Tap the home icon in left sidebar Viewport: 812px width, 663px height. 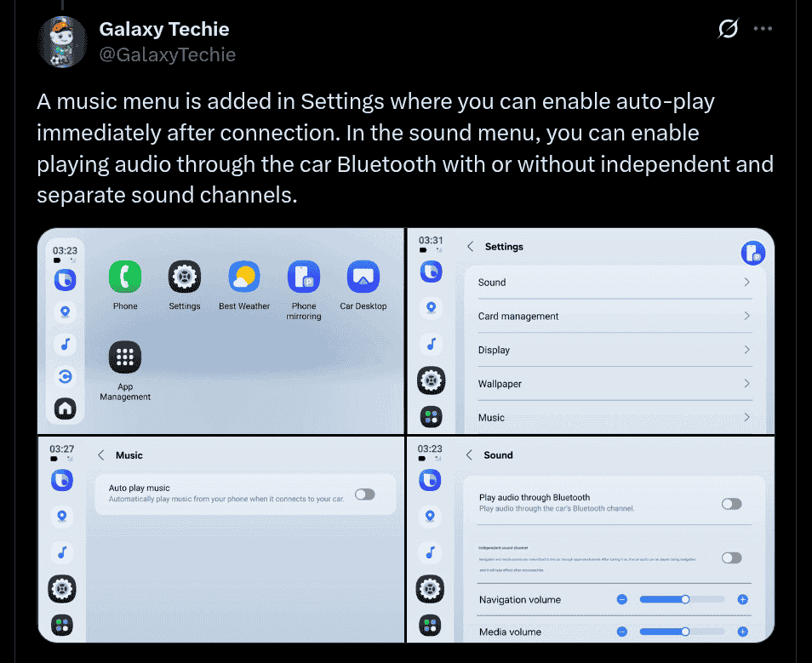[x=66, y=409]
